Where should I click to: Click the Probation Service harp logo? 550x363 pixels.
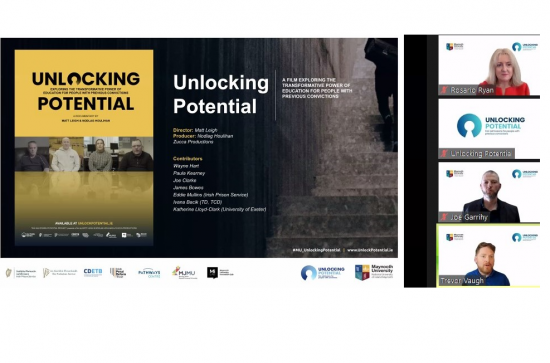coord(60,273)
